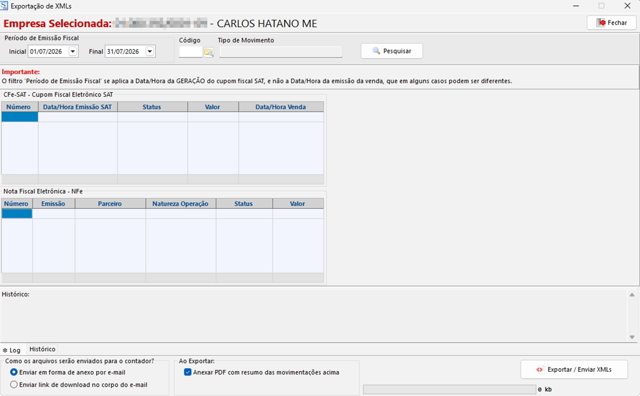This screenshot has width=640, height=396.
Task: Click the Pesquisar search button
Action: coord(391,51)
